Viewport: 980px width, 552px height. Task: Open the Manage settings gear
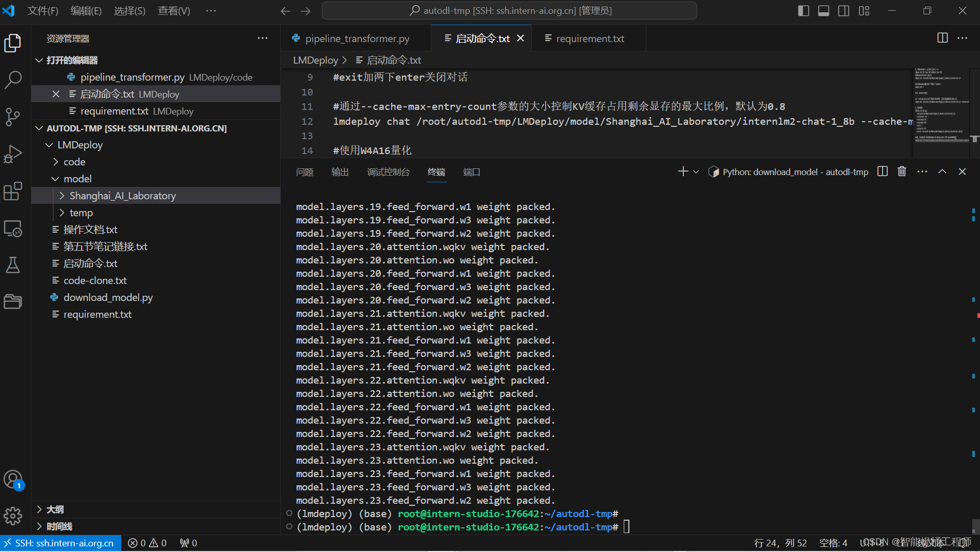click(13, 516)
